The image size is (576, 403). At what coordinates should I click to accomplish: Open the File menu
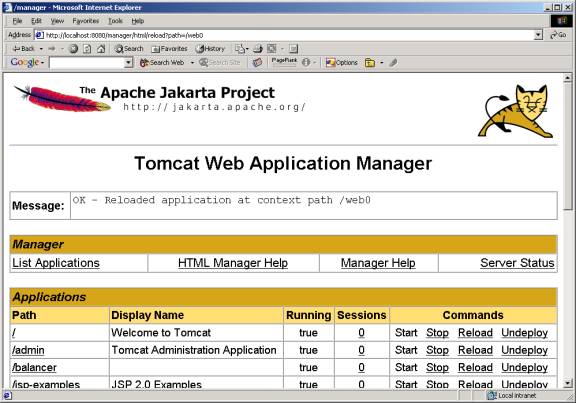(x=17, y=21)
